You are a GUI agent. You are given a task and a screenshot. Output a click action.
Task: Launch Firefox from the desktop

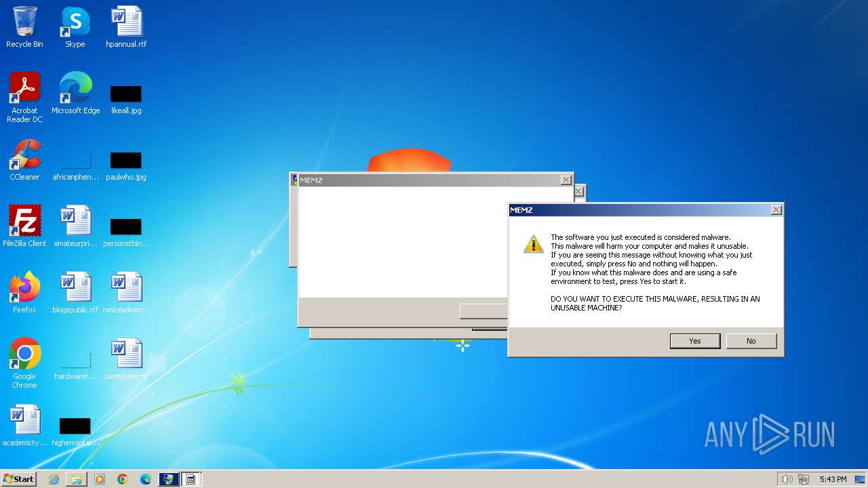[x=24, y=293]
